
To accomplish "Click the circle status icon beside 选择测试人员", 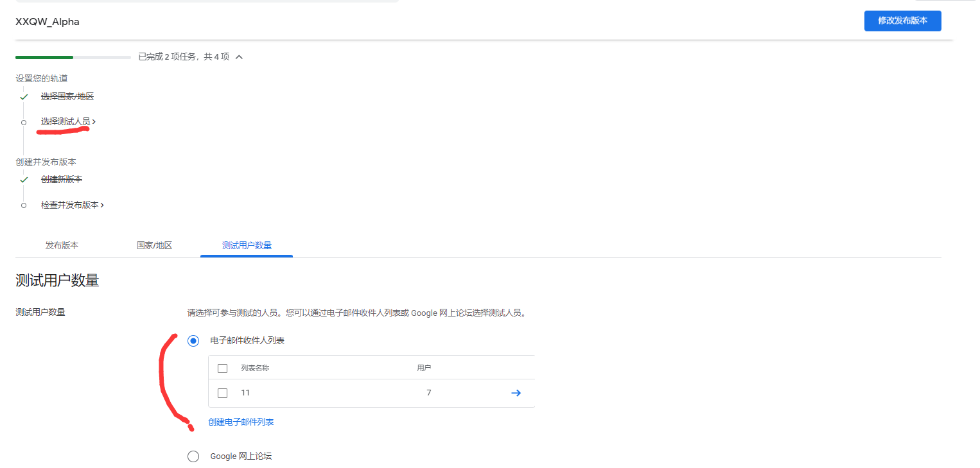I will [x=24, y=121].
